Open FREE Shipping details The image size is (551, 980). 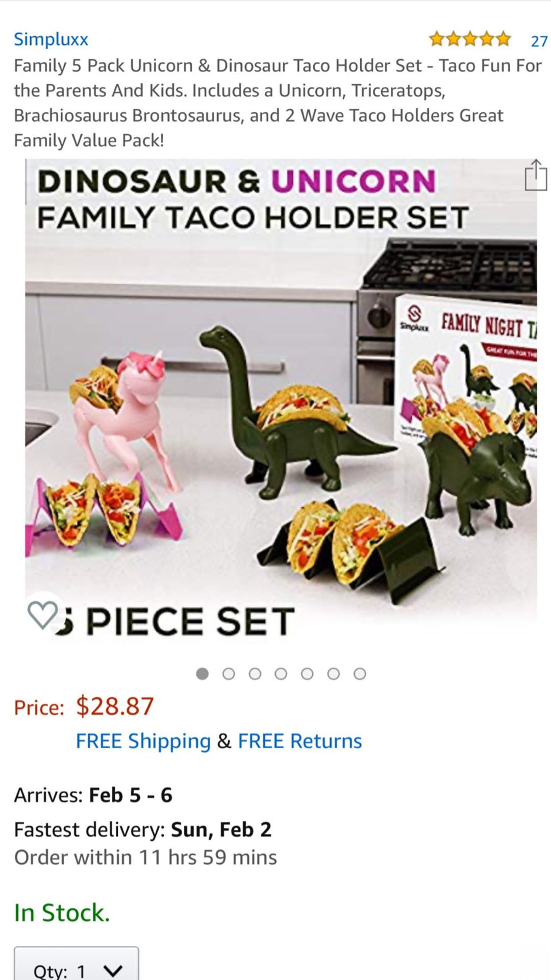coord(143,741)
